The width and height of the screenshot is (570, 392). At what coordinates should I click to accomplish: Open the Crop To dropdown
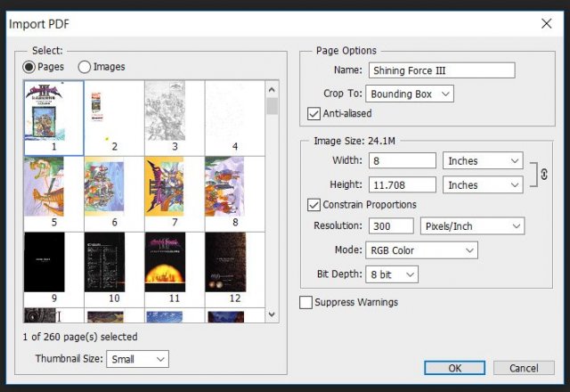[x=410, y=94]
